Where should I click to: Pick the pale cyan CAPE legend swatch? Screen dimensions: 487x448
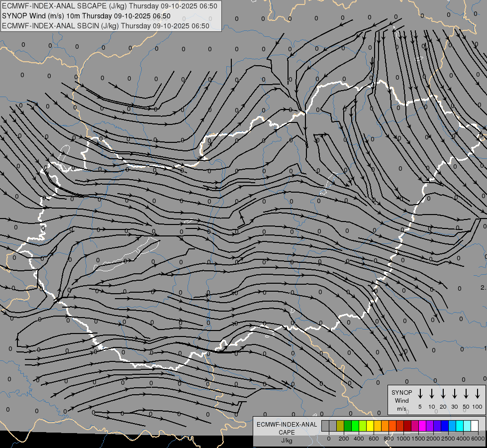point(468,426)
